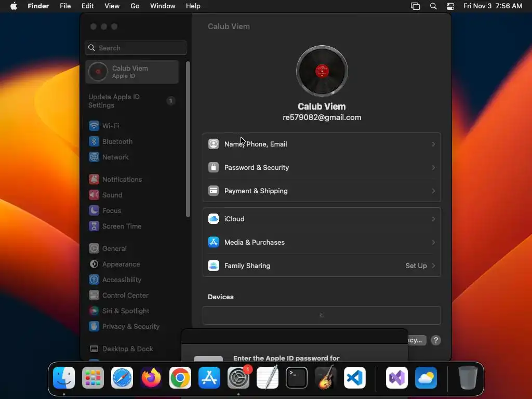
Task: Open the View menu
Action: click(112, 6)
